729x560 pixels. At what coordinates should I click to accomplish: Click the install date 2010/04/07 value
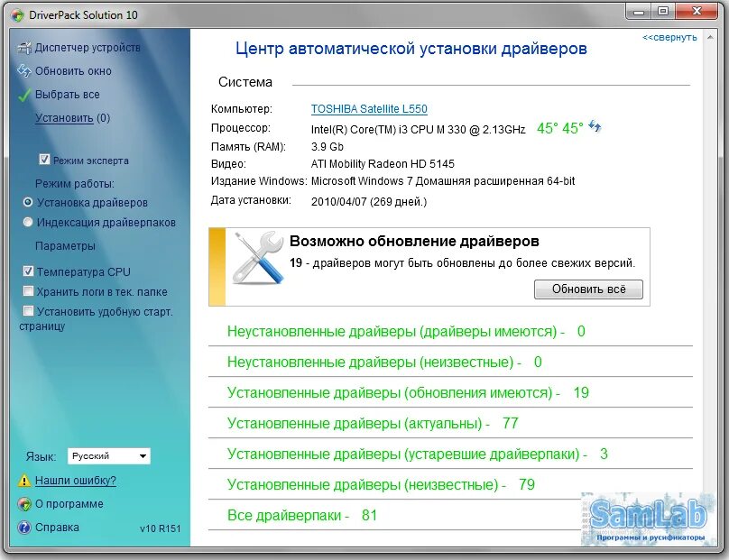tap(369, 202)
